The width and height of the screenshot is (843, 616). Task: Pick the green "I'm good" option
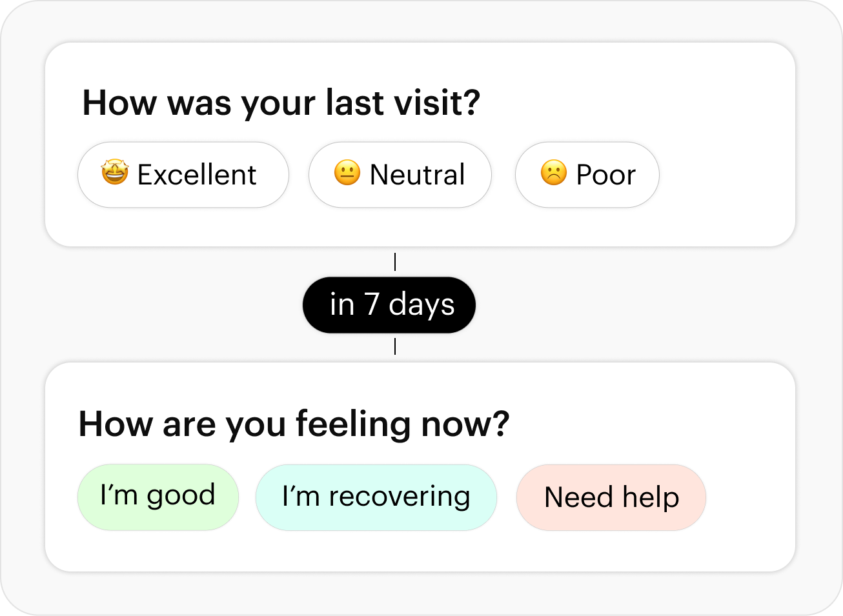tap(158, 497)
